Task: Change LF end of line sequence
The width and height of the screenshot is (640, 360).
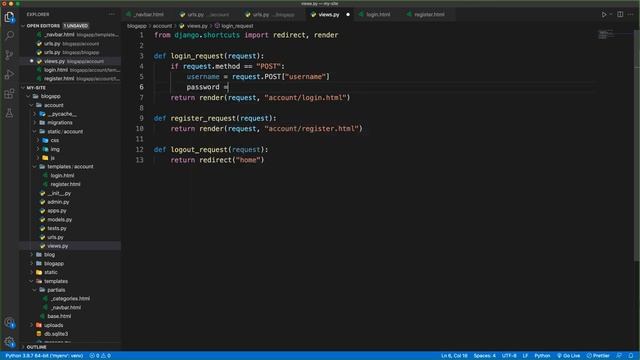Action: (525, 356)
